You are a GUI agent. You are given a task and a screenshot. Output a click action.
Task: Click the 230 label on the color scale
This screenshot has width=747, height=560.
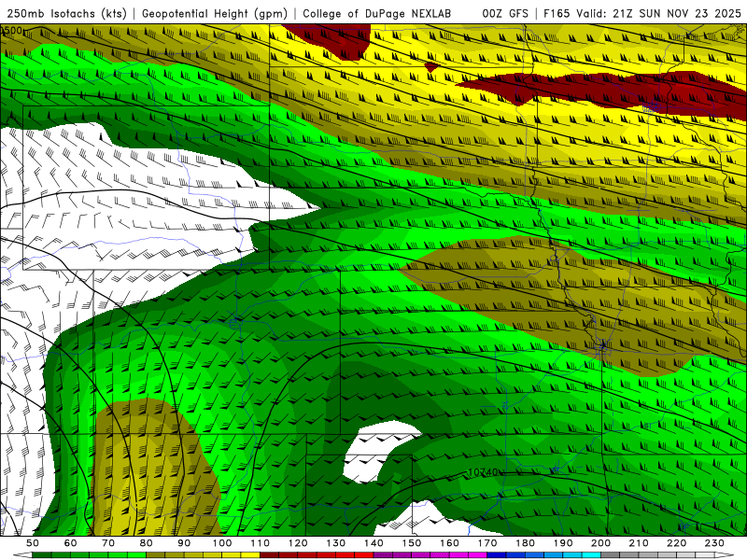(714, 543)
